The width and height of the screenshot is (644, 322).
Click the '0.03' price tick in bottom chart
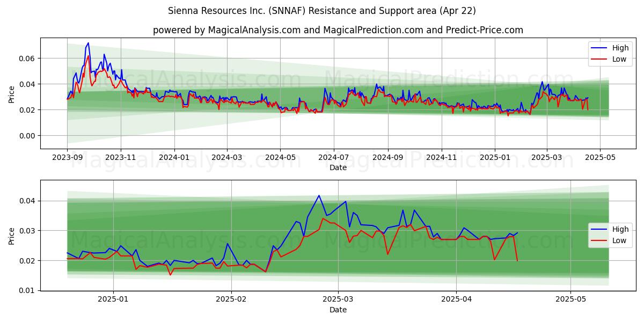coord(27,231)
